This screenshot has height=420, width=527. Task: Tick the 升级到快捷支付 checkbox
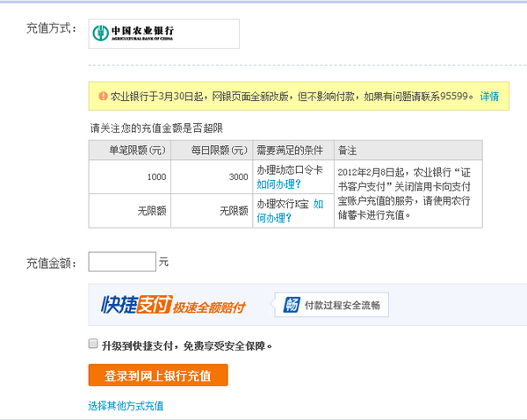tap(93, 344)
